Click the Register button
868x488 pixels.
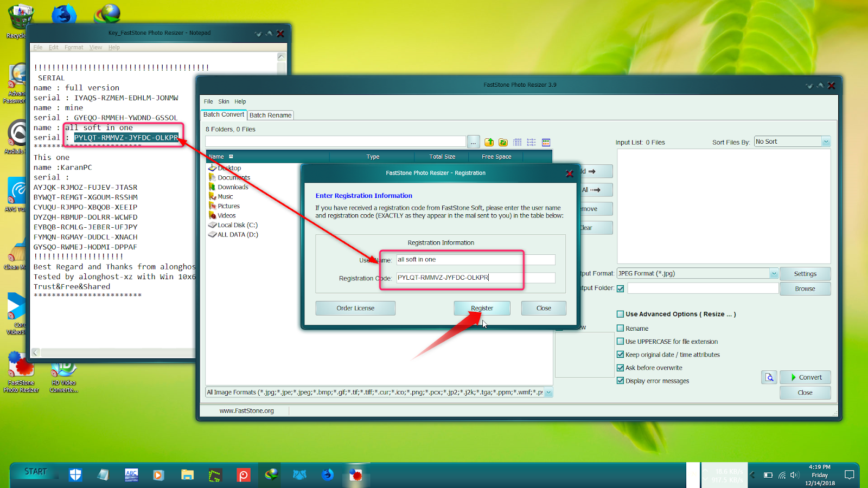pyautogui.click(x=482, y=308)
